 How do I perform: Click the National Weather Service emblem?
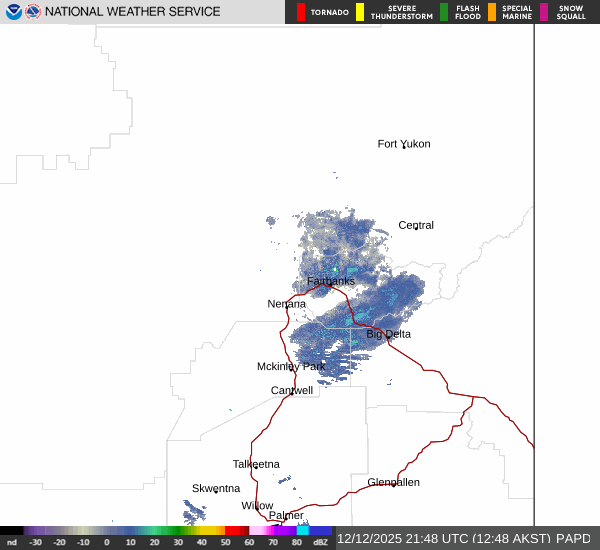pos(33,12)
